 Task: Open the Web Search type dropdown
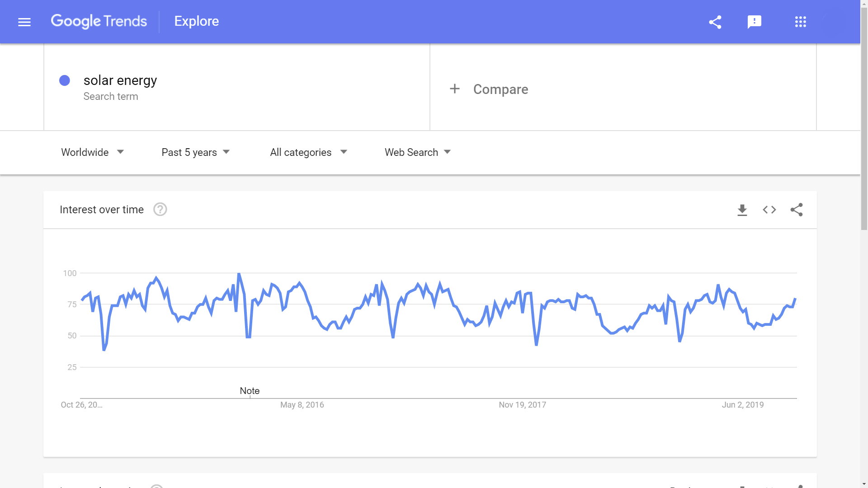pos(417,152)
